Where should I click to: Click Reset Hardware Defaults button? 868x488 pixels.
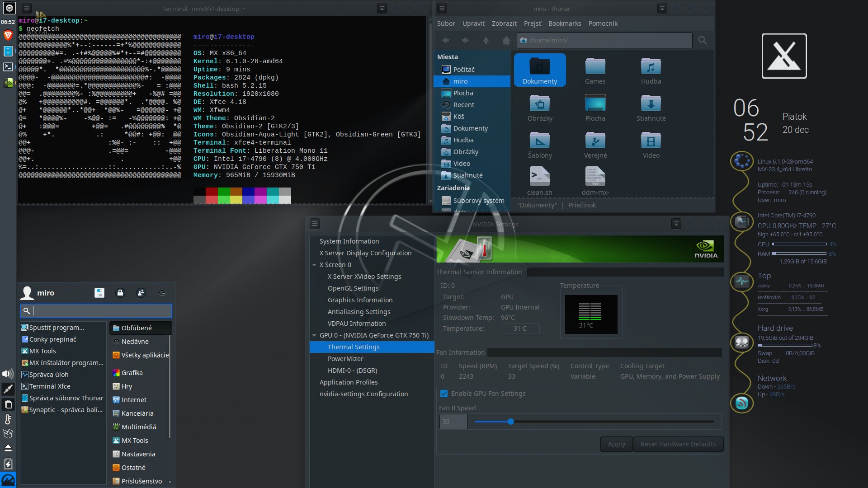point(679,444)
